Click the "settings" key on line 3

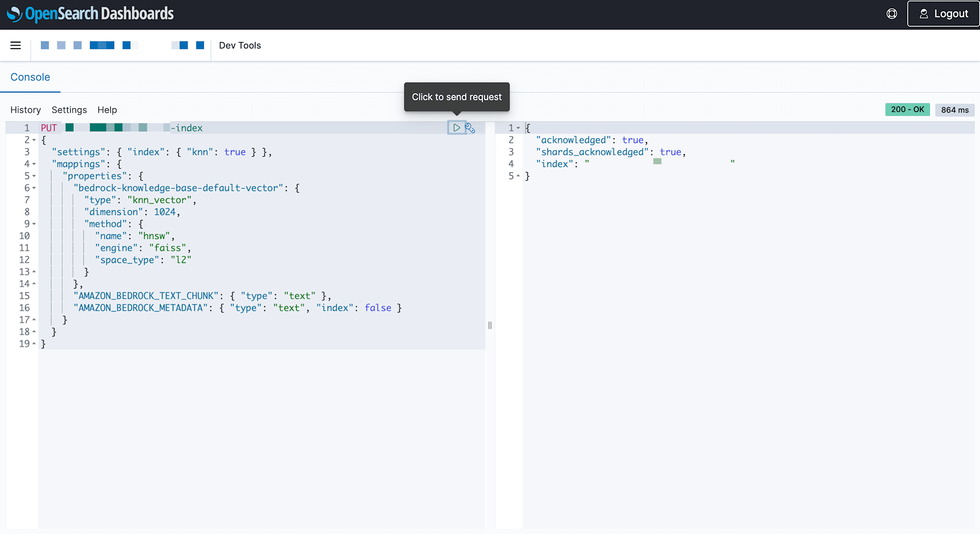[x=78, y=152]
